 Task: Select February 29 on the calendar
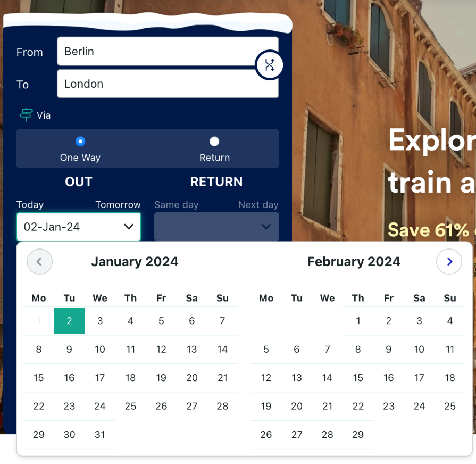pyautogui.click(x=358, y=435)
